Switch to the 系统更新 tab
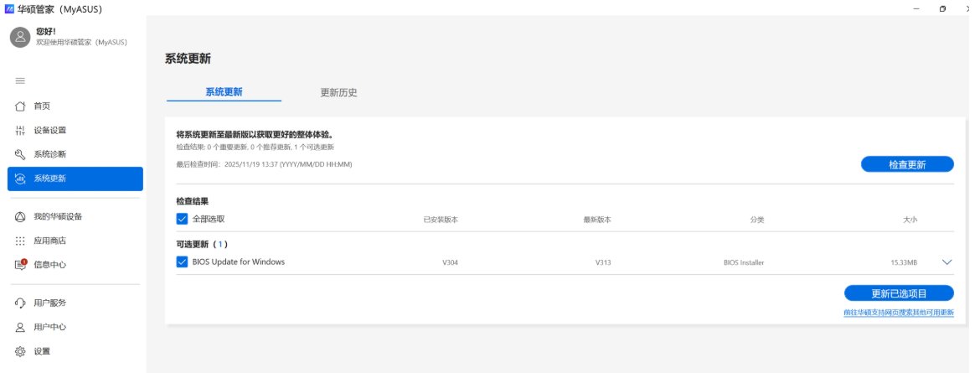The height and width of the screenshot is (373, 980). (x=224, y=92)
